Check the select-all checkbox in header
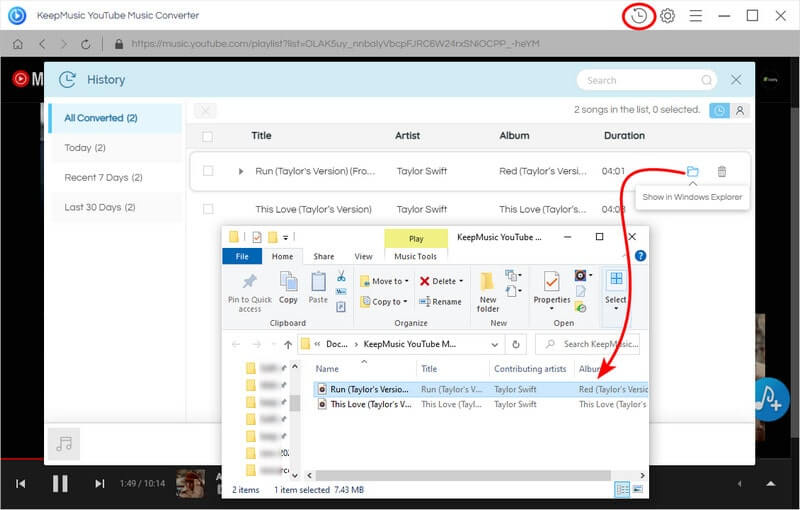 (x=208, y=136)
